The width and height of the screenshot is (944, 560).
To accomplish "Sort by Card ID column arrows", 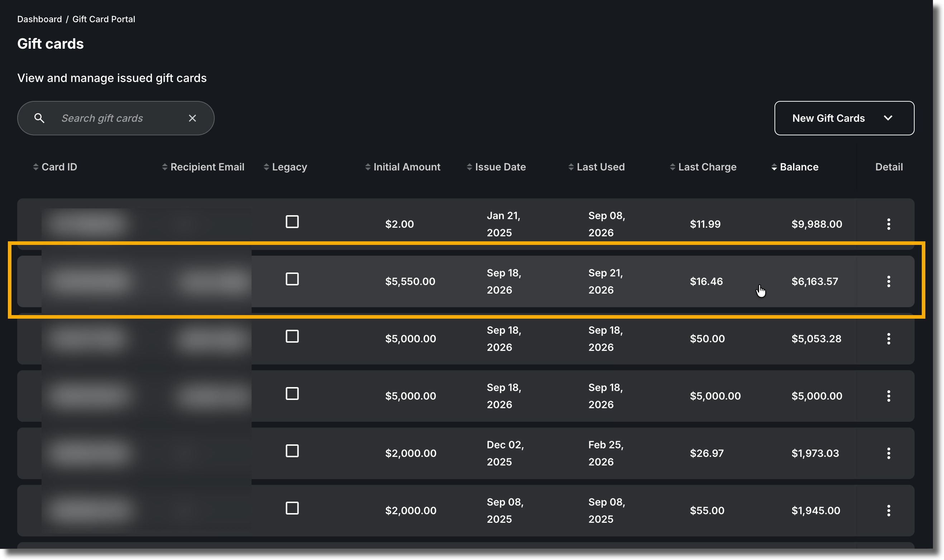I will pyautogui.click(x=36, y=167).
